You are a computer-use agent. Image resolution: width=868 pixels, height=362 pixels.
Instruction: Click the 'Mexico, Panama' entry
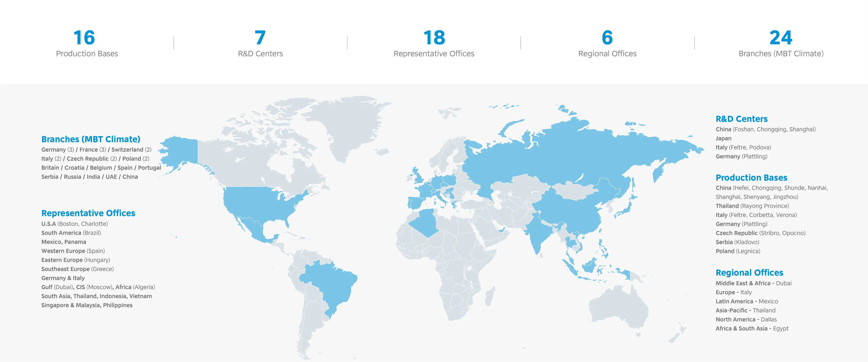(x=64, y=242)
